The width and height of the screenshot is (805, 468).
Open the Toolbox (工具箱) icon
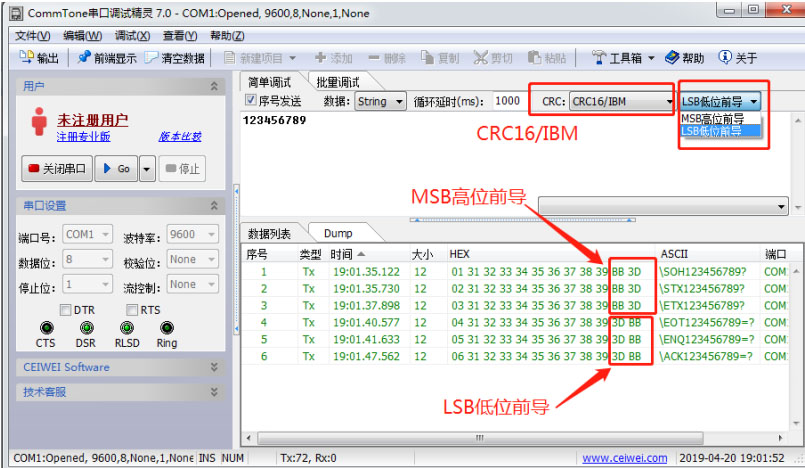pyautogui.click(x=599, y=57)
